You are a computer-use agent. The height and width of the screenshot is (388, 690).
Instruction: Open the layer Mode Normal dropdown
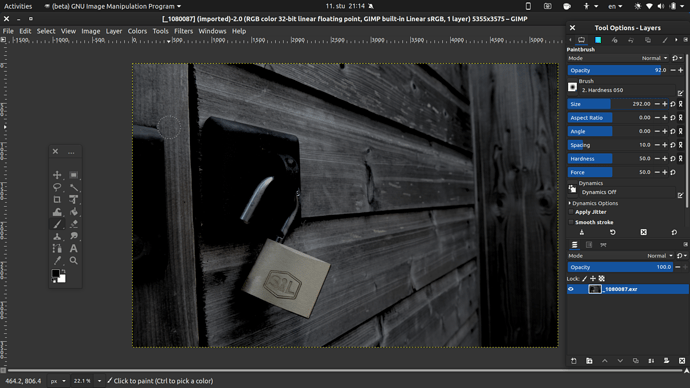coord(660,256)
